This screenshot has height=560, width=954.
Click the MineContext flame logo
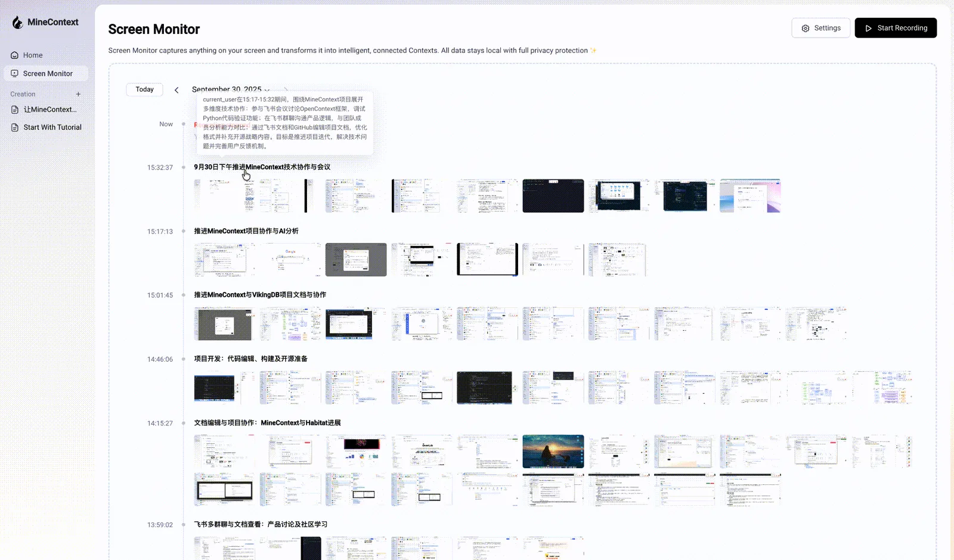pos(17,22)
